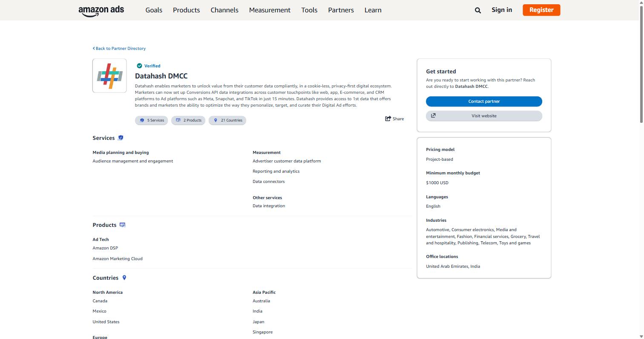Click the Visit website button

[484, 116]
